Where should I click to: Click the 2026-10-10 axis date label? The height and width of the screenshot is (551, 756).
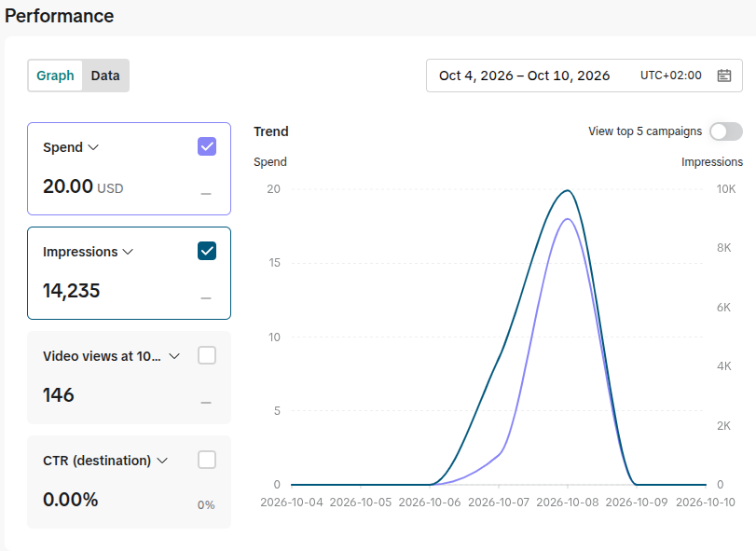tap(706, 503)
